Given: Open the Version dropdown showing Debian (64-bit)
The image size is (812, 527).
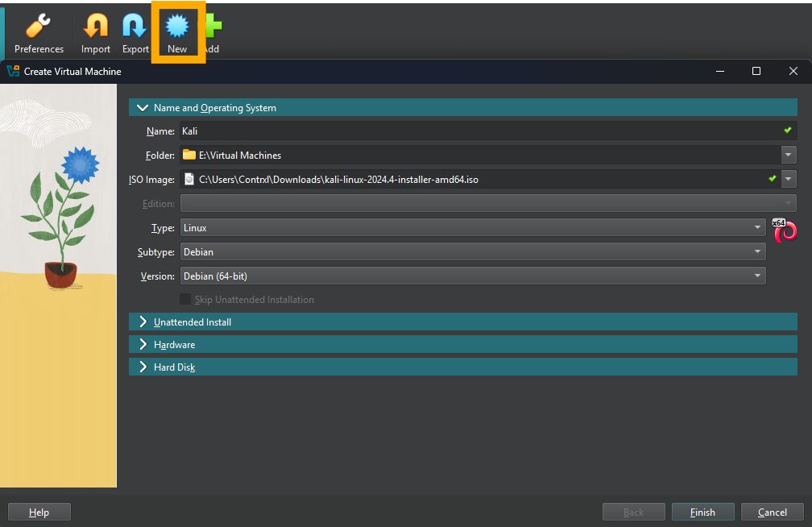Looking at the screenshot, I should pyautogui.click(x=473, y=276).
